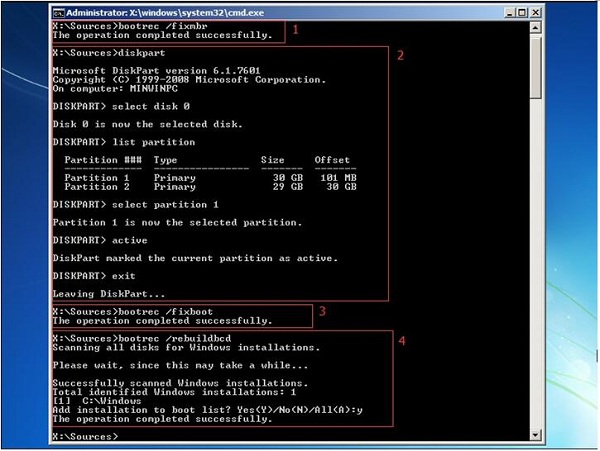Click the 'Type' column header

click(x=165, y=160)
